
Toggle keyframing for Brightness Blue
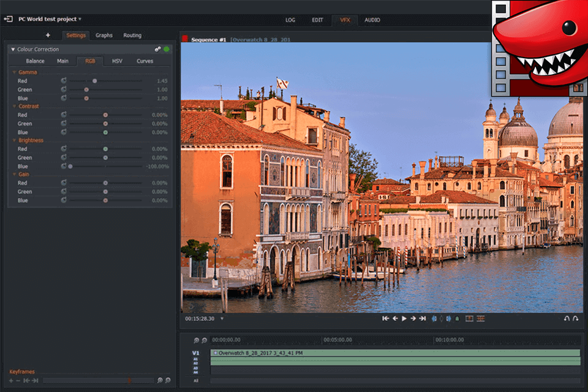(64, 166)
